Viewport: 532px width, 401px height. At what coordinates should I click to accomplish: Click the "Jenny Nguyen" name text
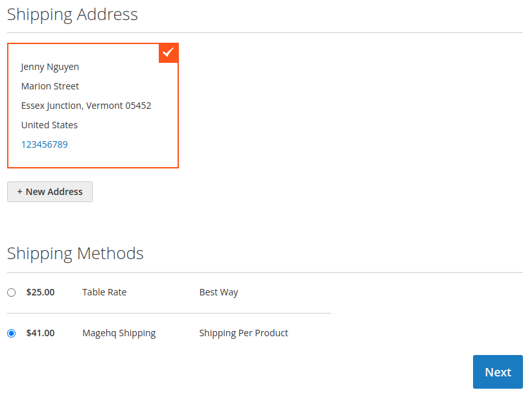pos(50,67)
